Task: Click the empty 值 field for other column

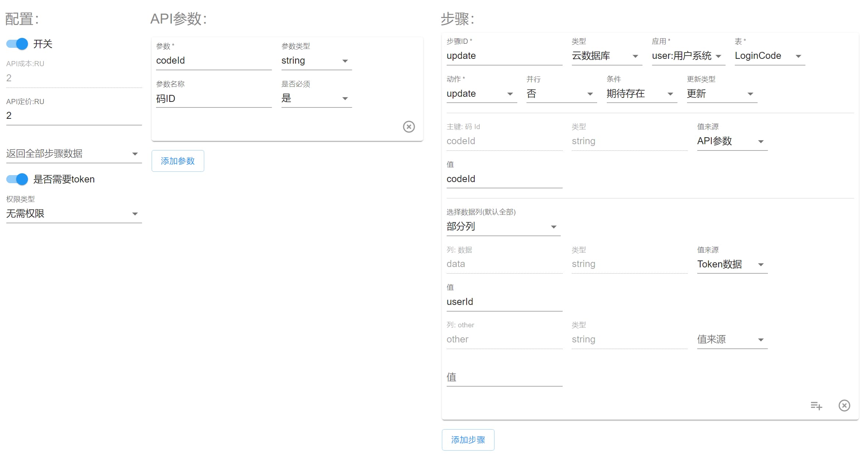Action: click(x=504, y=378)
